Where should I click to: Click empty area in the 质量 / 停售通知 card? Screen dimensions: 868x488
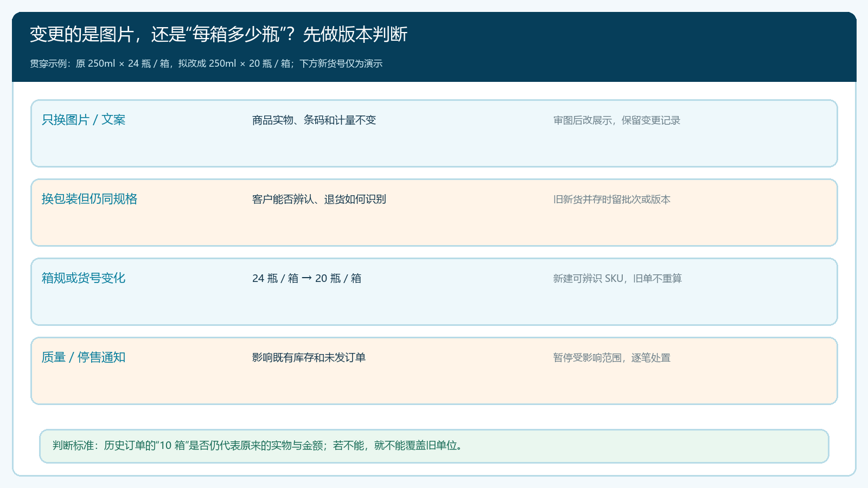click(x=434, y=385)
